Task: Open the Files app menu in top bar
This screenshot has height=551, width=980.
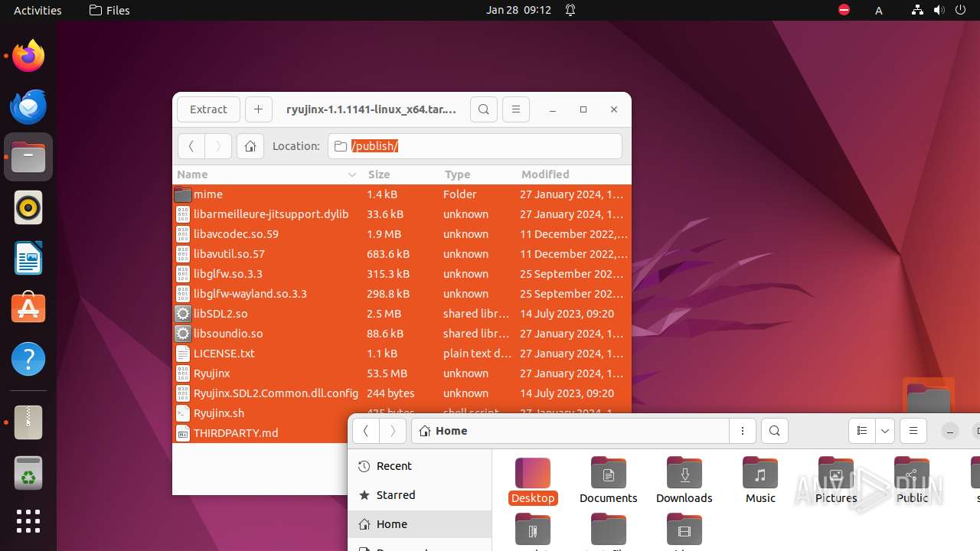Action: (109, 10)
